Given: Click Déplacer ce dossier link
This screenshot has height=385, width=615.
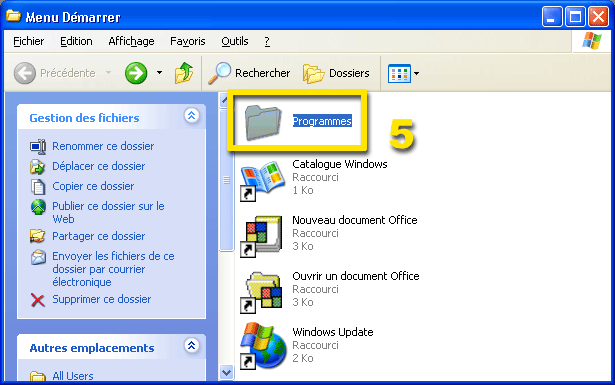Looking at the screenshot, I should (98, 166).
